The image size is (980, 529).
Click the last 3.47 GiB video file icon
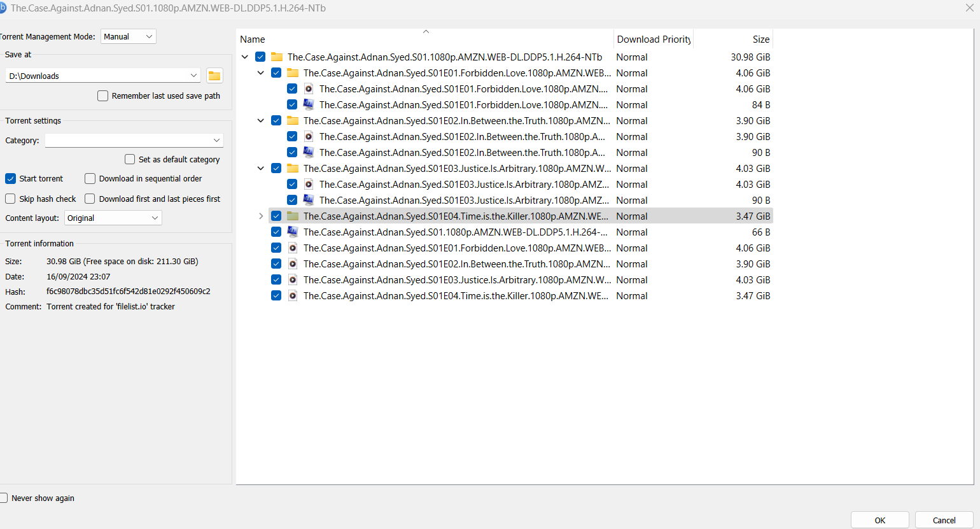[293, 296]
